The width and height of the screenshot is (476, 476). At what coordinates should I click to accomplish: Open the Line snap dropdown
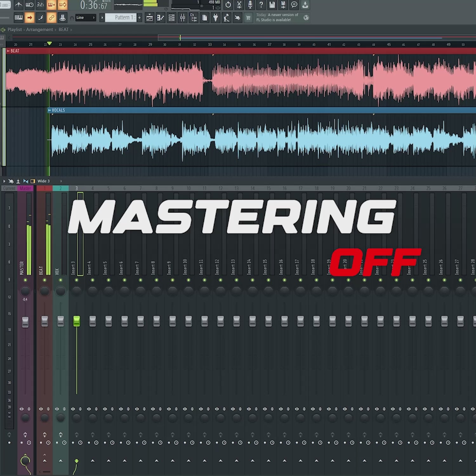(86, 18)
